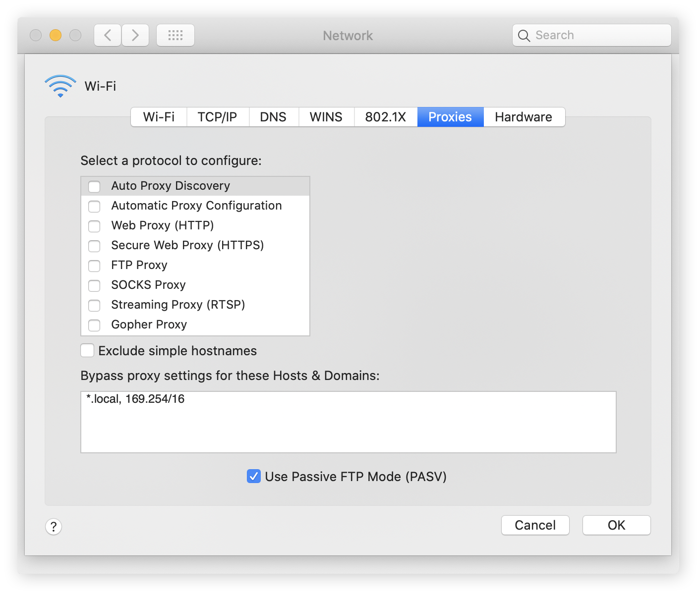
Task: Click inside the bypass hosts text field
Action: tap(347, 421)
